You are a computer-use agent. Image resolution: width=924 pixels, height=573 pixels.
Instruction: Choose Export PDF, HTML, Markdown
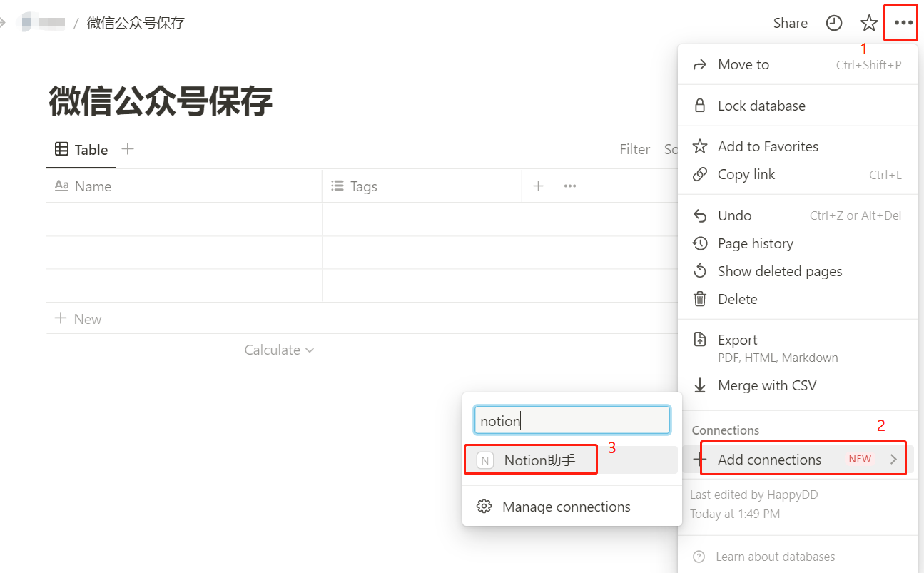[797, 348]
